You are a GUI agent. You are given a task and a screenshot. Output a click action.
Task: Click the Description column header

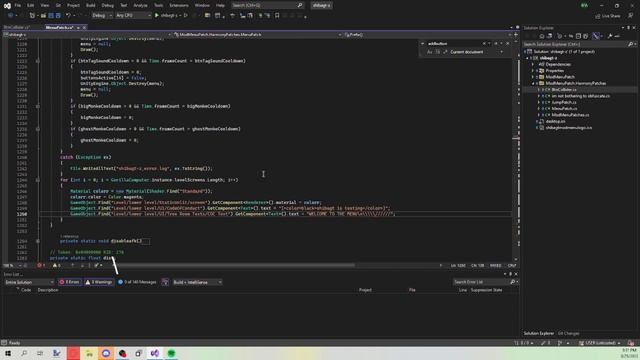click(x=48, y=290)
